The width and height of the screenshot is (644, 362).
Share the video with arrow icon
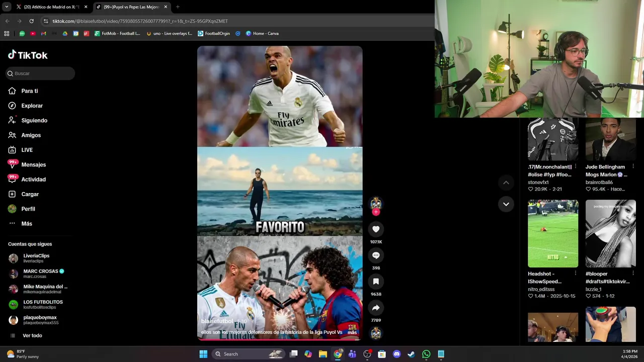tap(376, 308)
